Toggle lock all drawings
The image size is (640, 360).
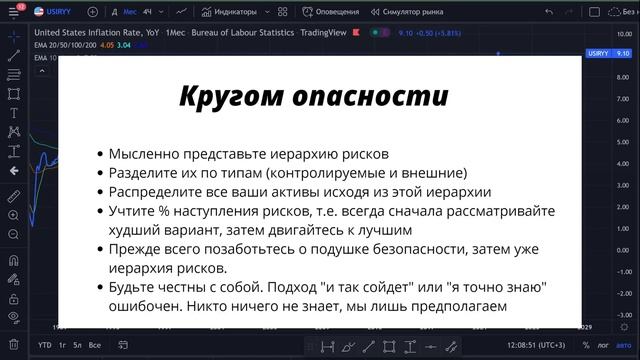[14, 299]
